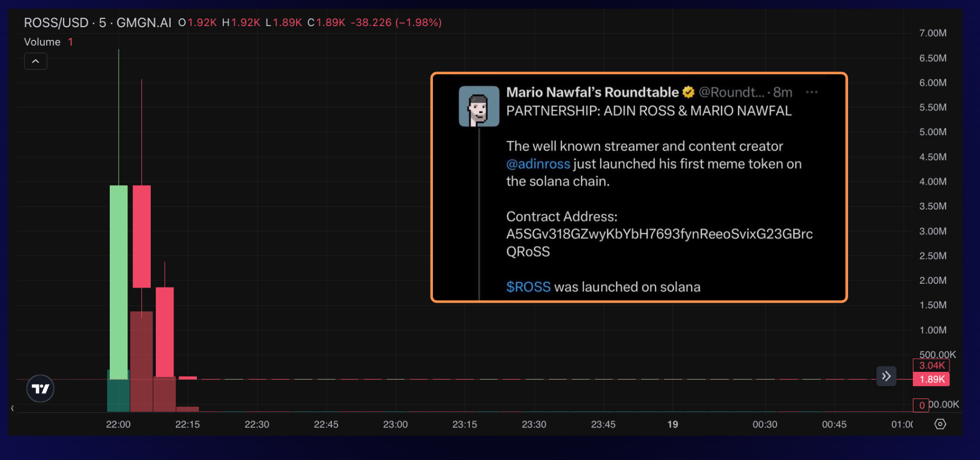Open the $ROSS cashtag link
The width and height of the screenshot is (980, 460).
click(x=528, y=287)
